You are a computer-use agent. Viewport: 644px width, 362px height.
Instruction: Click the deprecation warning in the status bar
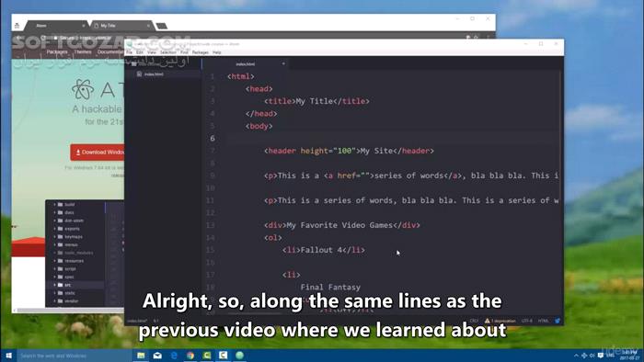(x=500, y=321)
